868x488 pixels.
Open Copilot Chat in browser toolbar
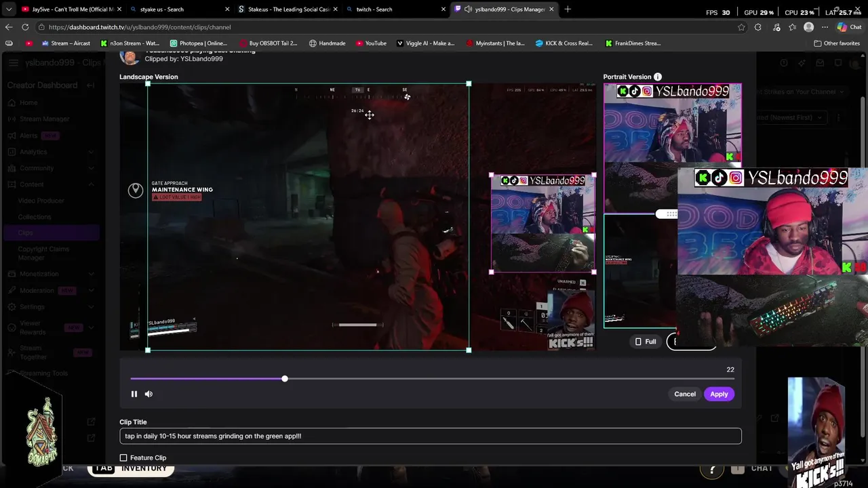tap(849, 27)
